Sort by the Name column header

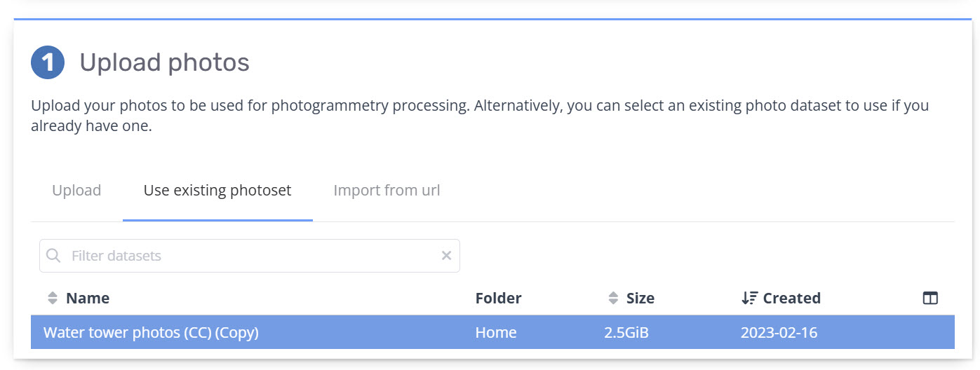(88, 299)
